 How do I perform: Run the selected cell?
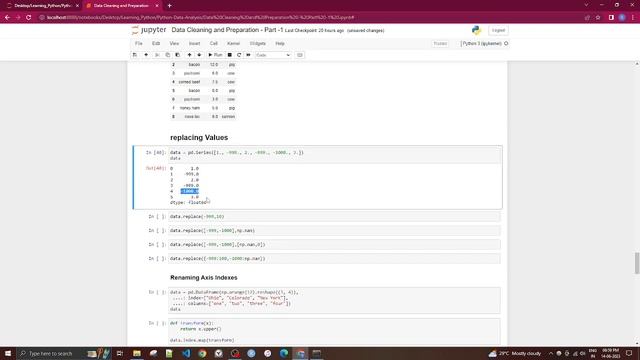[x=215, y=55]
